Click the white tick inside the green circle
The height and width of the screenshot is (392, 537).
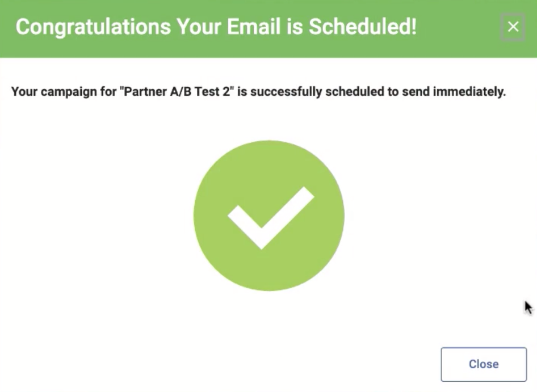click(271, 218)
